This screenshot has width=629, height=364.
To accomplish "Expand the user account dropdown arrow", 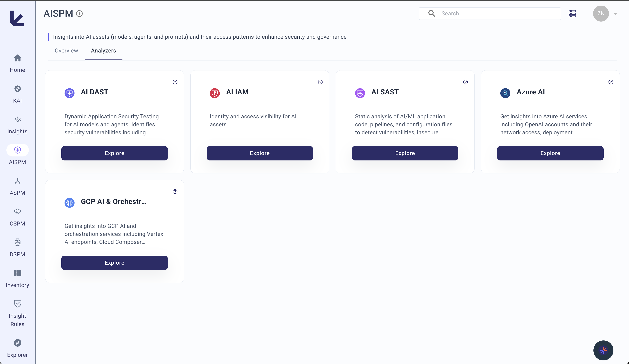I will (x=615, y=14).
